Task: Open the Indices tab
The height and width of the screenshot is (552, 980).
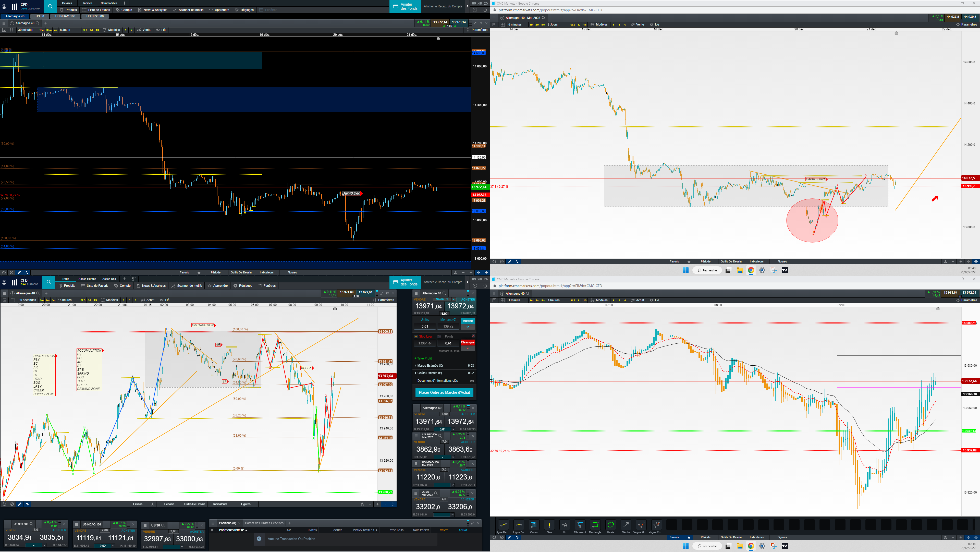Action: pyautogui.click(x=88, y=3)
